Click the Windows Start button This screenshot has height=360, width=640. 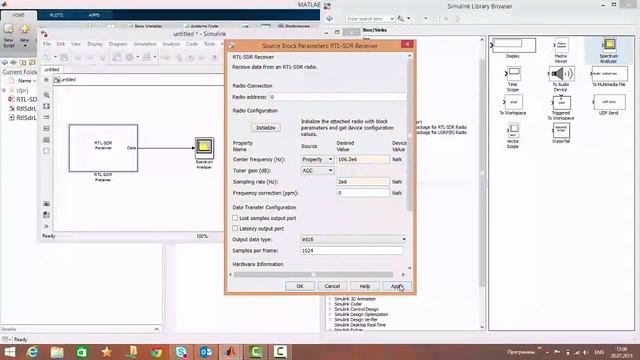tap(9, 352)
